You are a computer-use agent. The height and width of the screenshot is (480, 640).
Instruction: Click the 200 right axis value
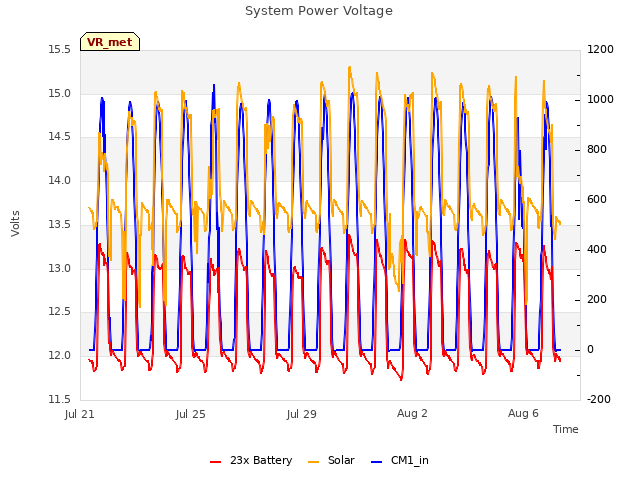(x=597, y=300)
